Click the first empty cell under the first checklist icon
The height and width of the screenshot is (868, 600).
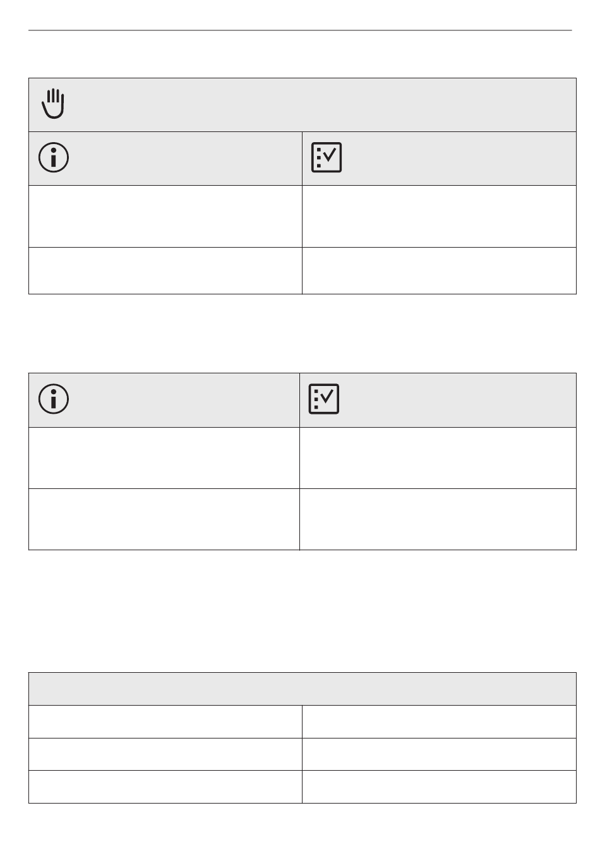[440, 216]
